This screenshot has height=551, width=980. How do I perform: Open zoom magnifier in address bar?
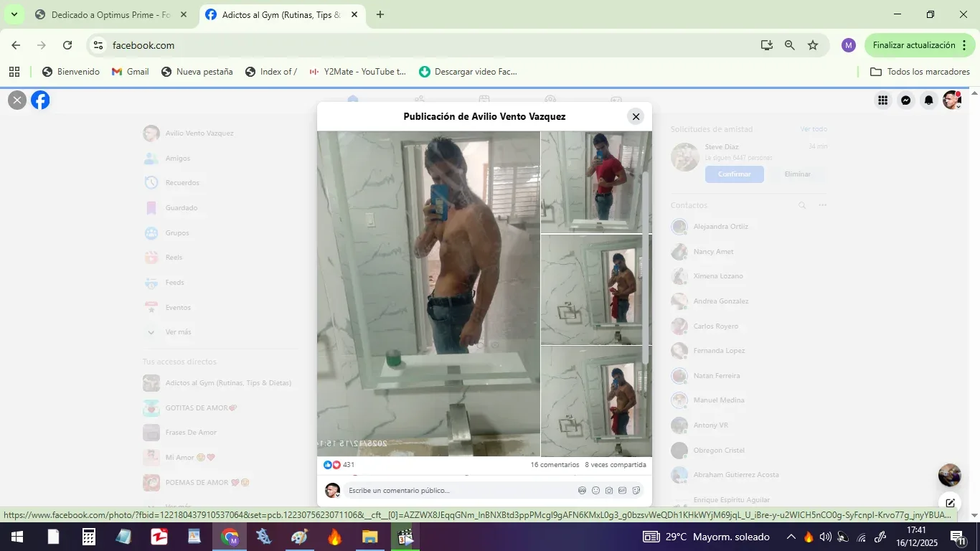click(x=790, y=45)
